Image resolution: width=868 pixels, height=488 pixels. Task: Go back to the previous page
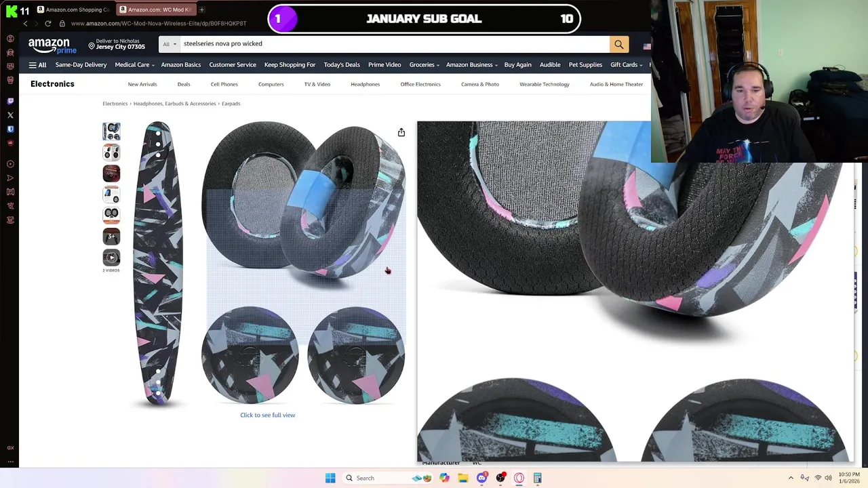coord(25,24)
